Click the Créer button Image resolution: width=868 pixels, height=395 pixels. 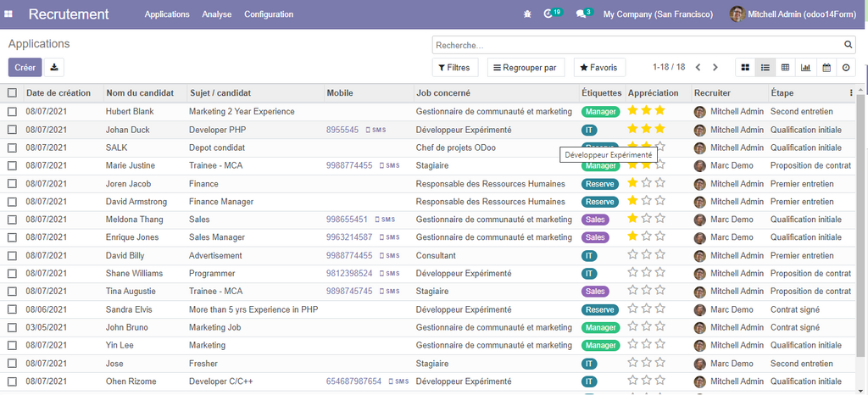(x=25, y=68)
